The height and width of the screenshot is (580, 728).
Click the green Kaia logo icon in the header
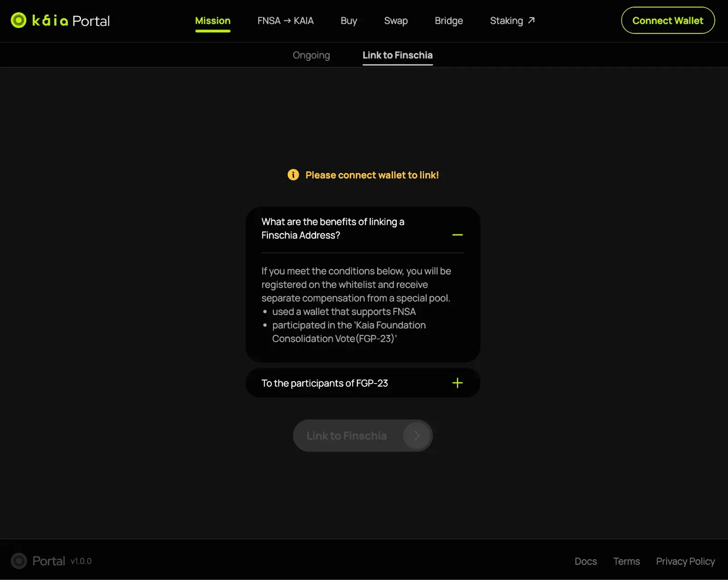19,20
